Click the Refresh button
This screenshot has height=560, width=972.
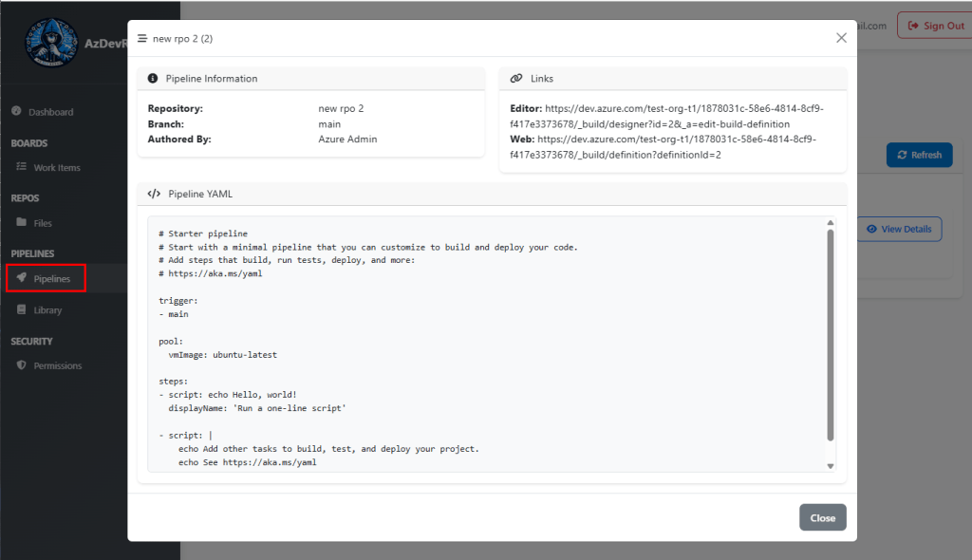click(919, 155)
